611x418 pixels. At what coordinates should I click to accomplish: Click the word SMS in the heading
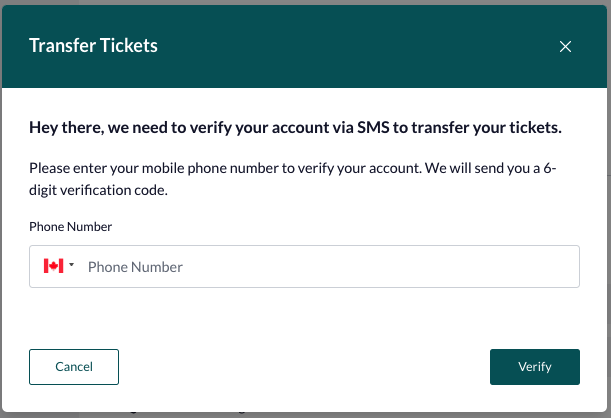coord(373,127)
